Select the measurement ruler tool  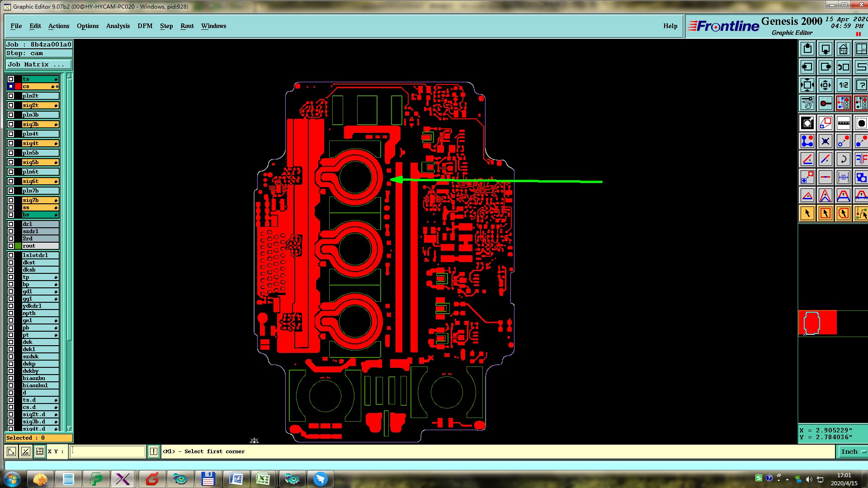click(x=843, y=123)
